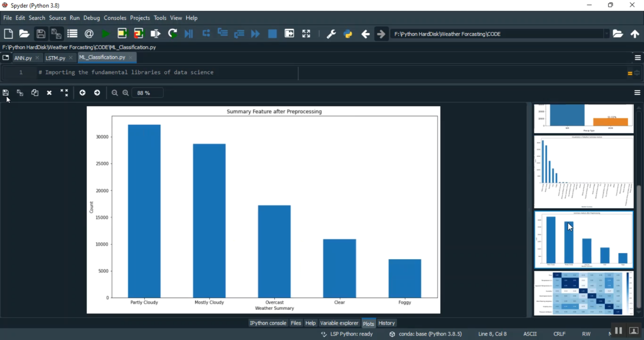Viewport: 644px width, 340px height.
Task: Open the Plots pane options menu
Action: [x=637, y=93]
